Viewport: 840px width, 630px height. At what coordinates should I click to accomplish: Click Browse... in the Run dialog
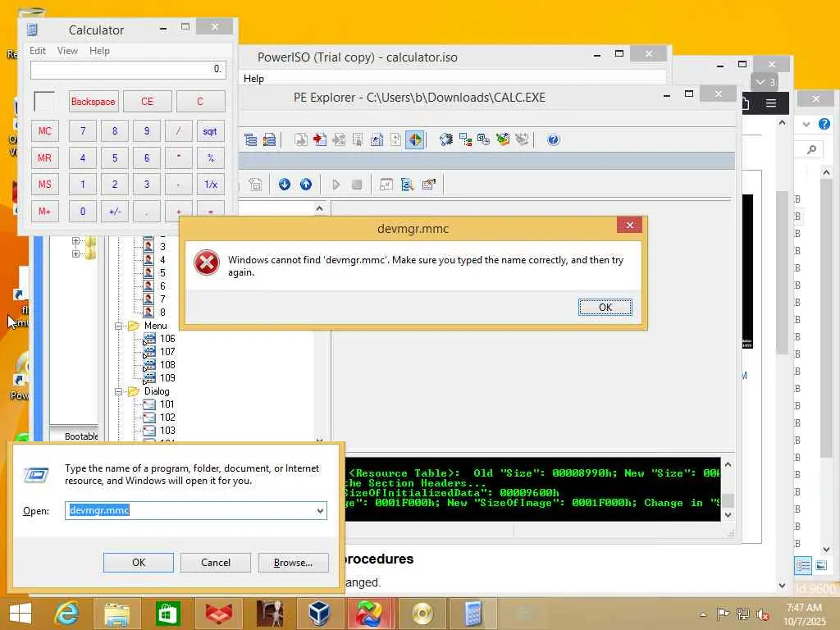click(x=293, y=563)
